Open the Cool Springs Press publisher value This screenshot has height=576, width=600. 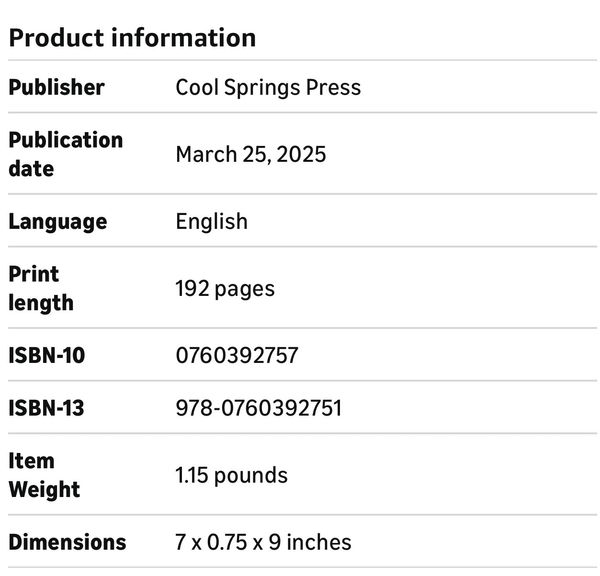point(268,87)
